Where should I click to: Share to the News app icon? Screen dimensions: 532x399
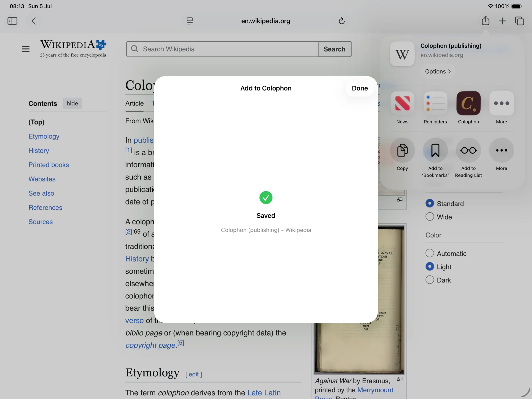coord(402,103)
